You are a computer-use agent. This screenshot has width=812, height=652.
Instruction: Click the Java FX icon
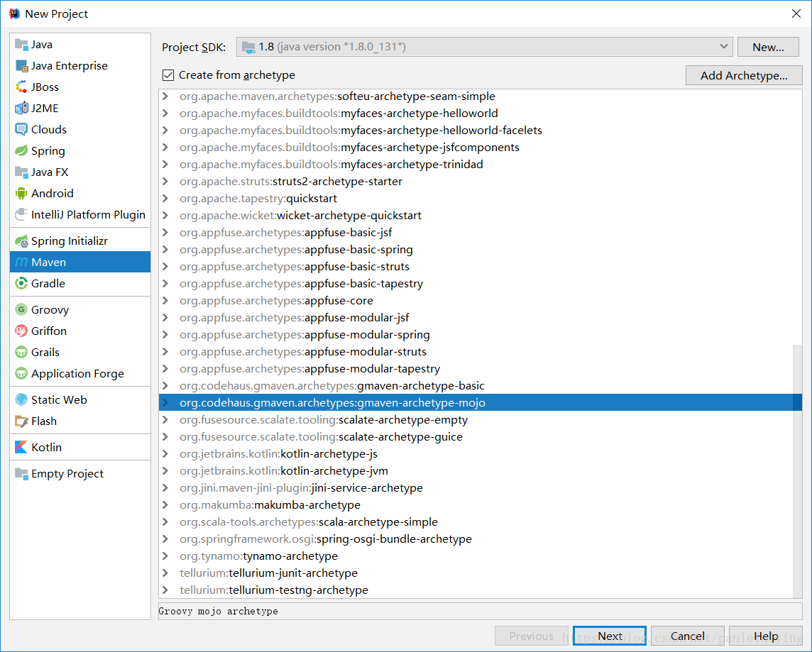21,172
